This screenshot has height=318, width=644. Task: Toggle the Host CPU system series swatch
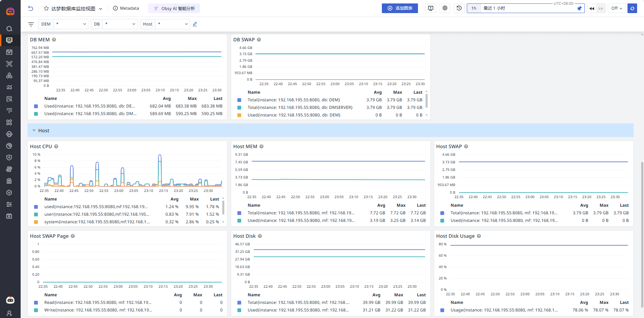pyautogui.click(x=36, y=222)
